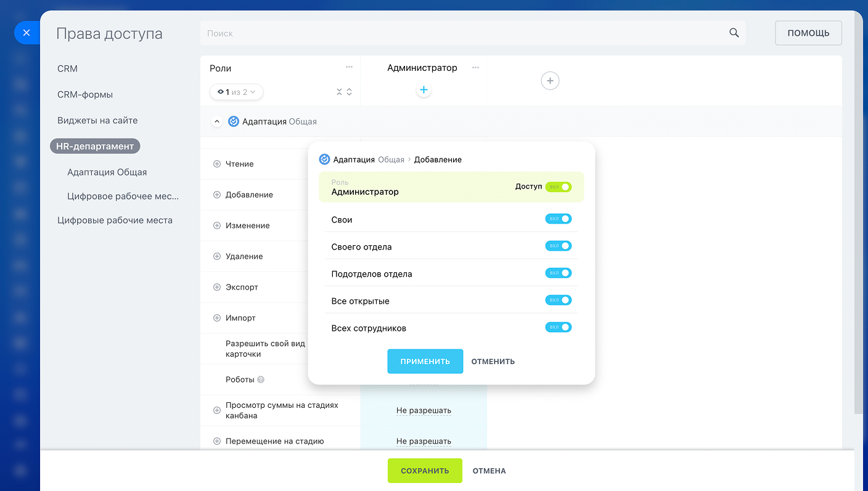Collapse the Адаптация Общая section

216,122
